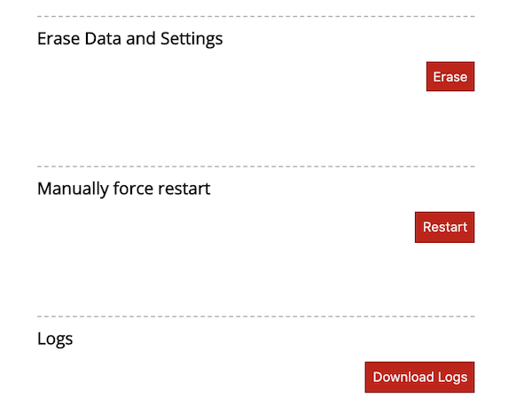Image resolution: width=532 pixels, height=413 pixels.
Task: Click the dashed divider above Manually force restart
Action: [x=256, y=166]
